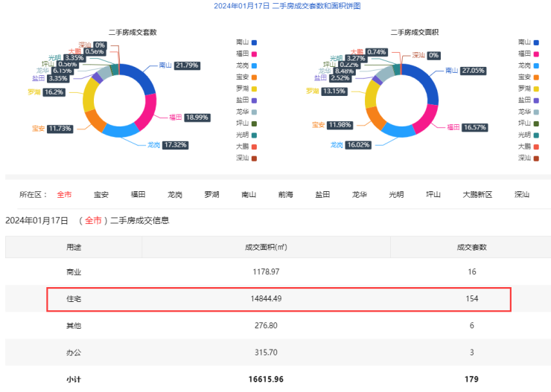Toggle 宝安 legend entry in 成交套数 chart
The height and width of the screenshot is (392, 551).
point(246,77)
